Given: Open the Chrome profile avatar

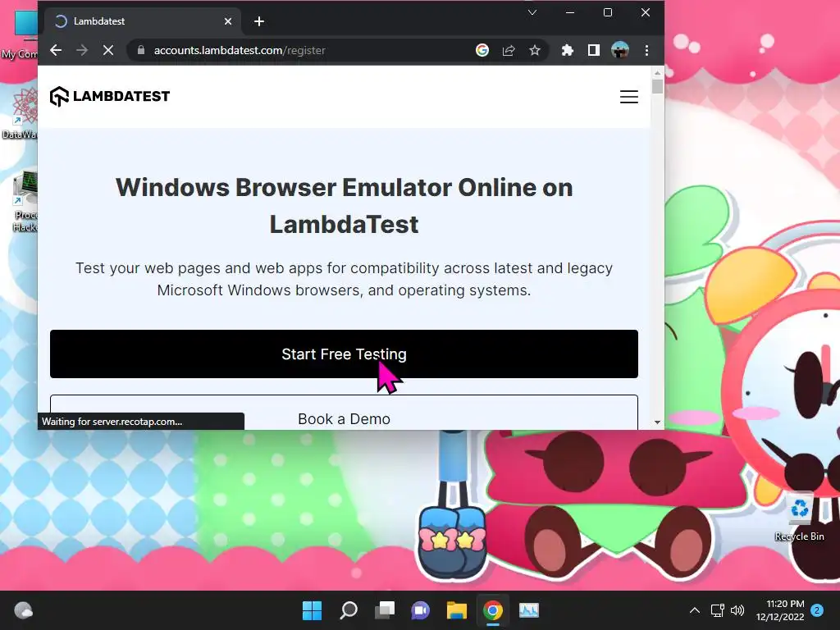Looking at the screenshot, I should (620, 50).
